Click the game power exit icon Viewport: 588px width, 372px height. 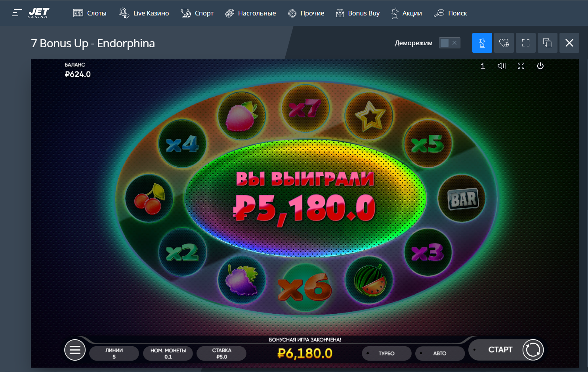[x=540, y=66]
